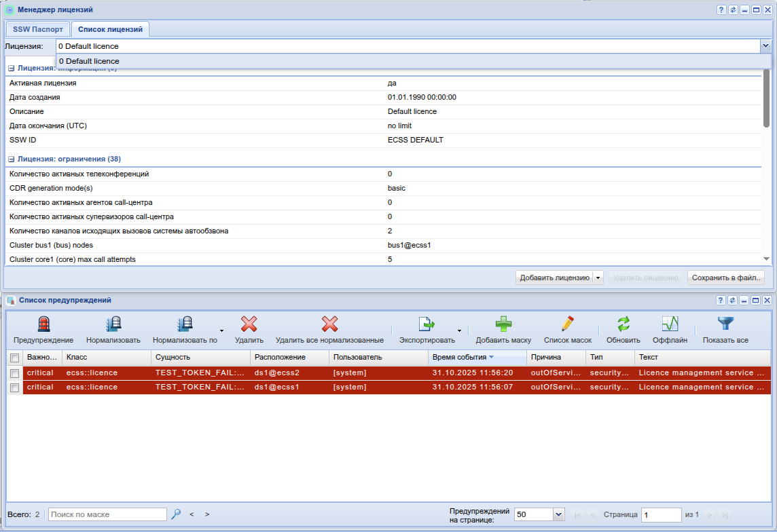Toggle Оффлайн chart mode icon
Screen dimensions: 777x532
(x=670, y=324)
